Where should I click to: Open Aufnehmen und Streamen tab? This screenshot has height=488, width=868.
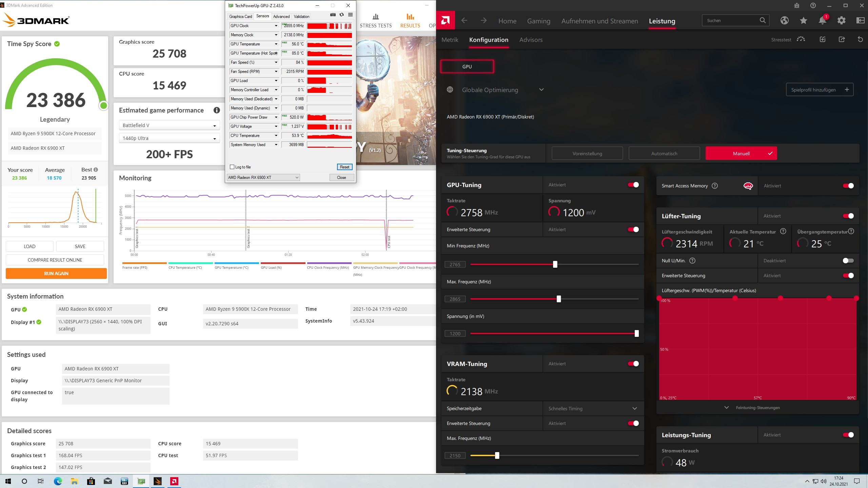click(x=599, y=21)
